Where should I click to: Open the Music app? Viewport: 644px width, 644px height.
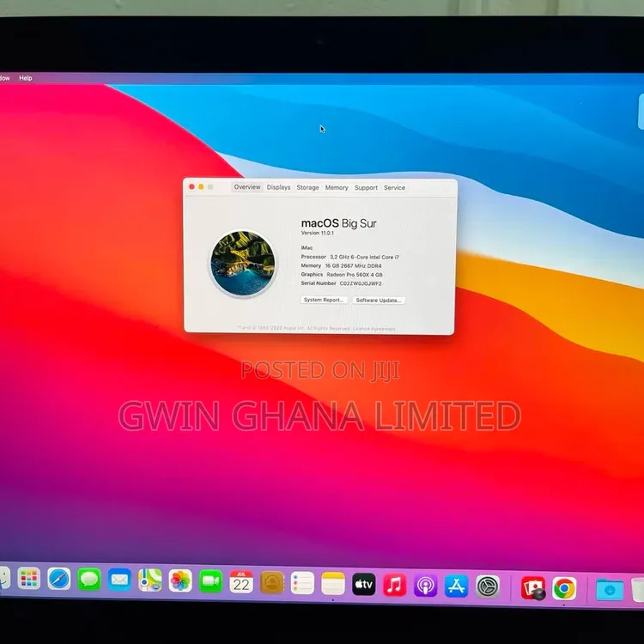click(395, 586)
